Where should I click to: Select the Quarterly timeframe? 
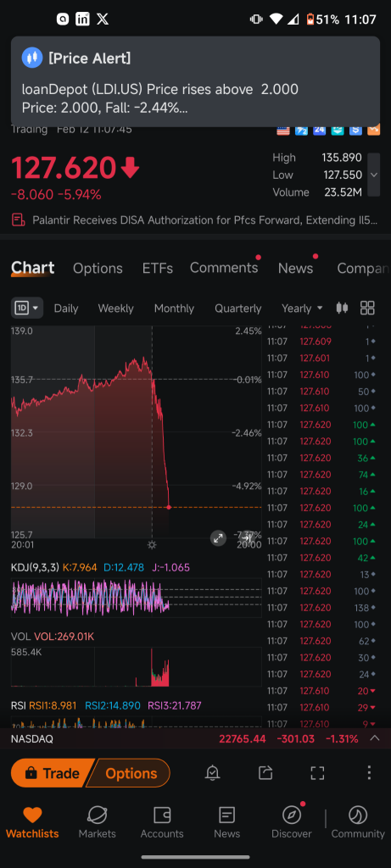point(238,309)
